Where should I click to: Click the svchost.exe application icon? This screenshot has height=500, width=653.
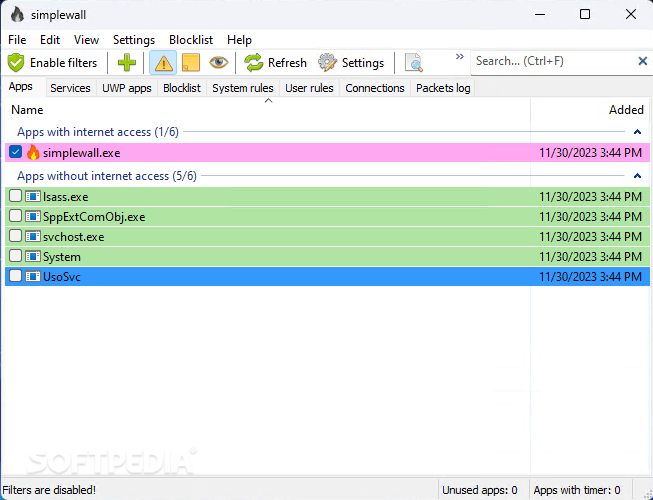(33, 236)
